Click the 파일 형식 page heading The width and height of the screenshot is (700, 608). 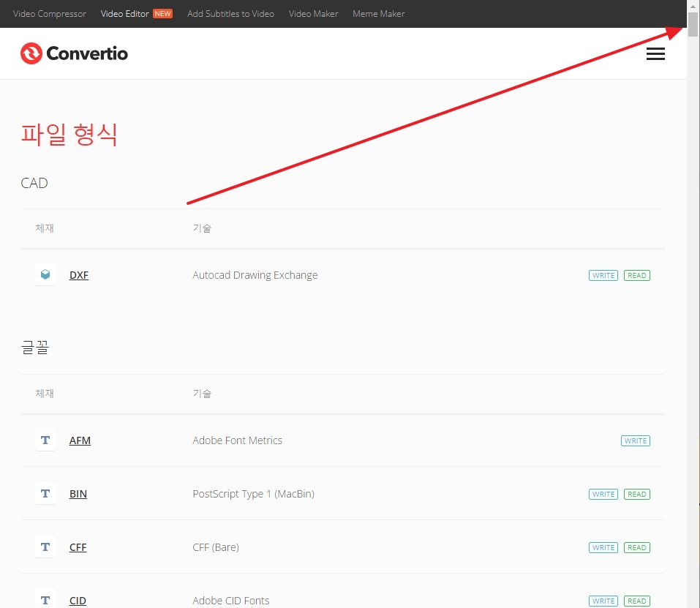tap(69, 135)
